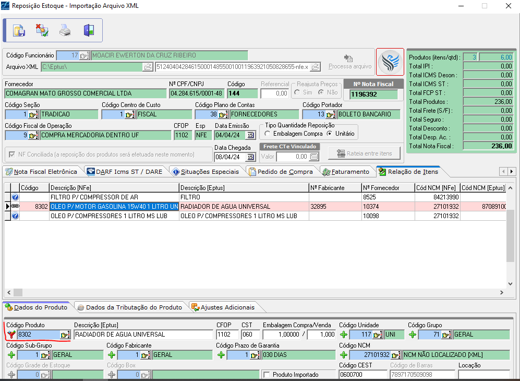Click the exit door toolbar icon
The image size is (520, 381).
point(89,30)
